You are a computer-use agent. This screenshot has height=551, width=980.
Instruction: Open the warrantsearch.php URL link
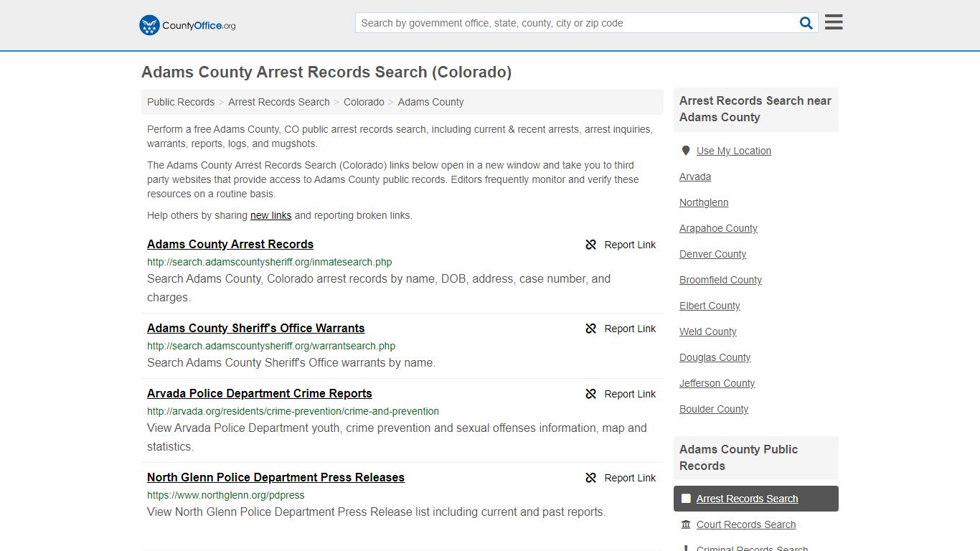pyautogui.click(x=271, y=346)
